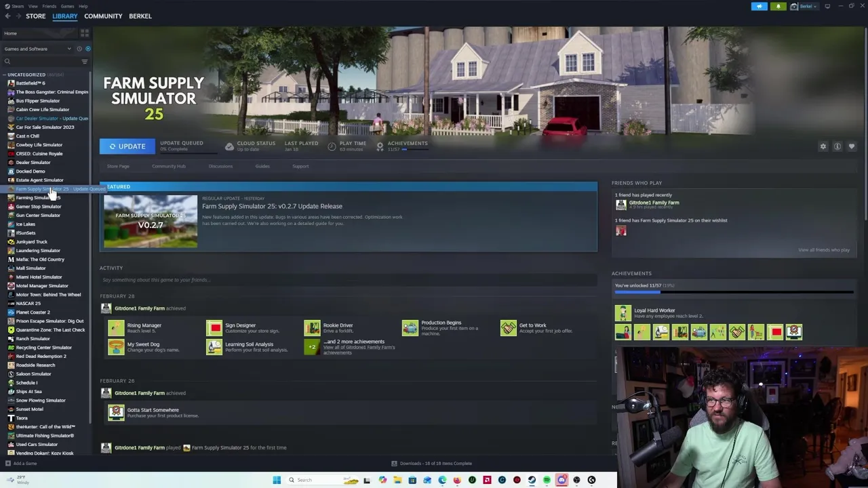
Task: Open Downloads status in the bottom bar
Action: tap(431, 464)
